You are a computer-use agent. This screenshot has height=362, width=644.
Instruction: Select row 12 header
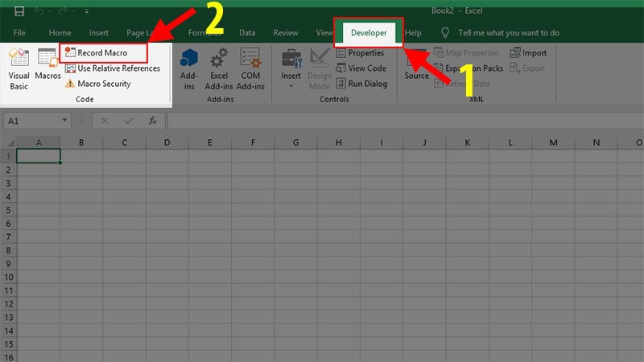8,304
